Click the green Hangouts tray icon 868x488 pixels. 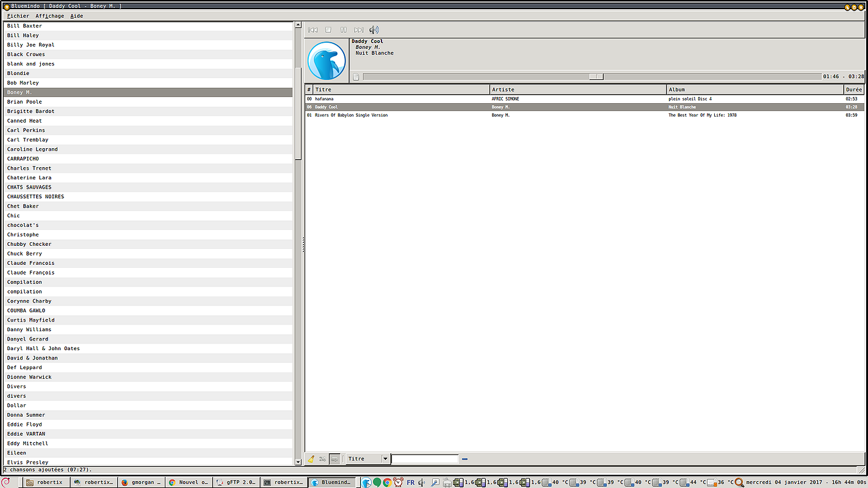(377, 483)
